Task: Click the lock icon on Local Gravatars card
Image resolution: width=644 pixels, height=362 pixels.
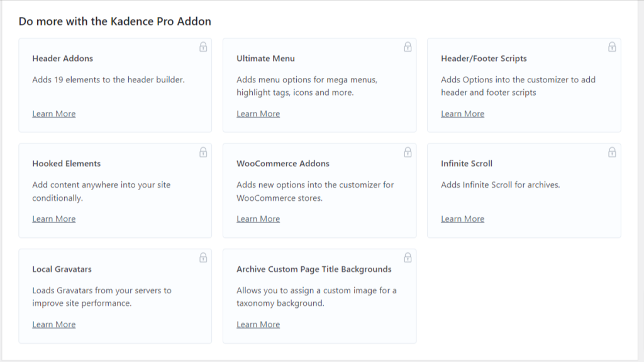Action: click(x=203, y=257)
